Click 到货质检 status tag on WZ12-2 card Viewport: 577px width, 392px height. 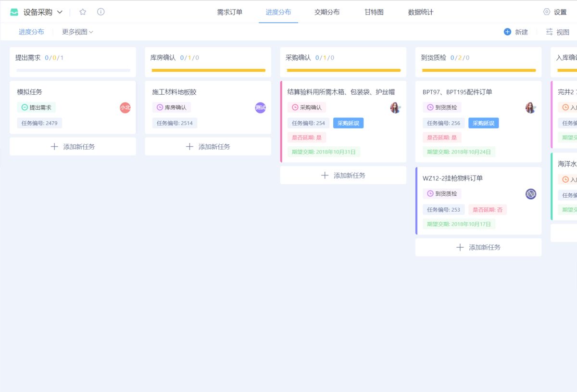(x=442, y=194)
